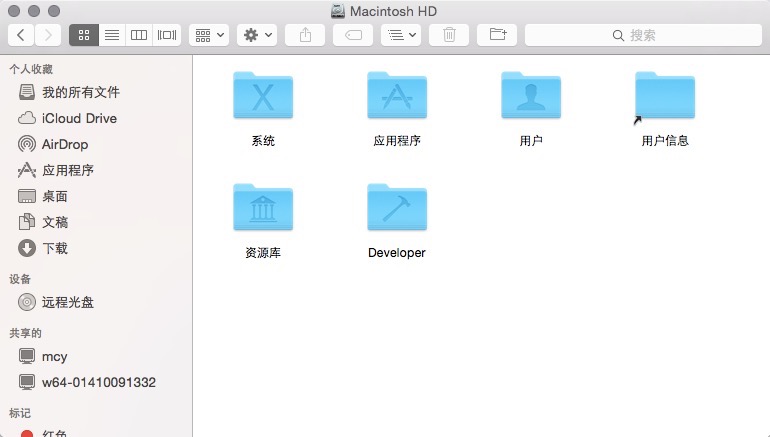Click the Macintosh HD title icon
The height and width of the screenshot is (437, 770).
[338, 11]
